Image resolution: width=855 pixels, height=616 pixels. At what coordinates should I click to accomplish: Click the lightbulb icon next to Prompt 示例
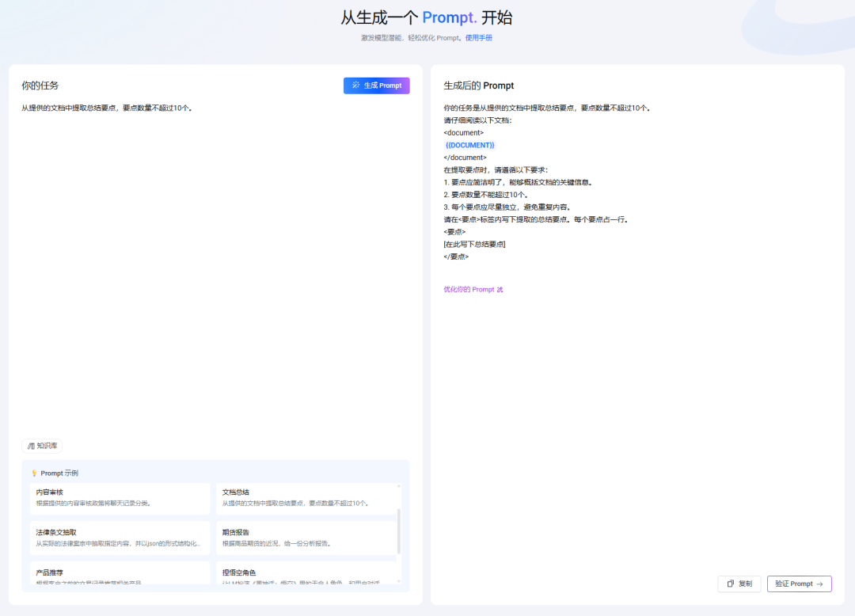(33, 473)
